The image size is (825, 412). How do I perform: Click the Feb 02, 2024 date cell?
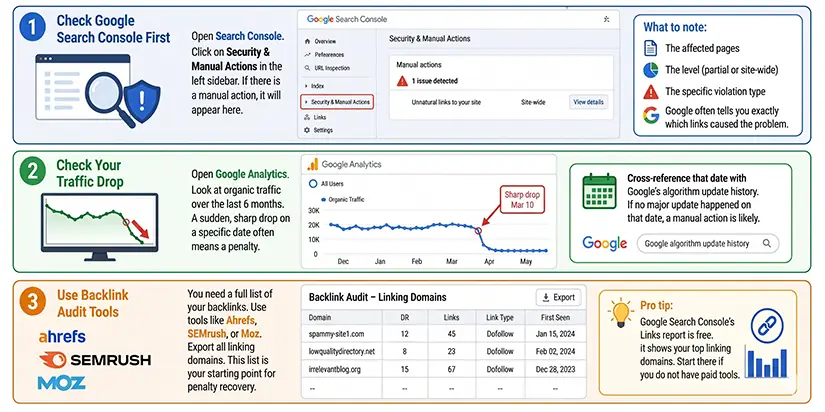556,351
